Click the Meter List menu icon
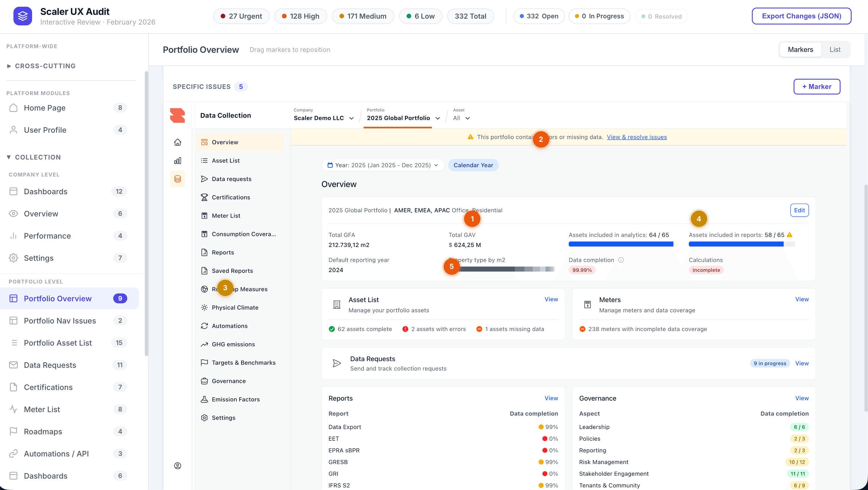Screen dimensions: 868x490 [204, 216]
